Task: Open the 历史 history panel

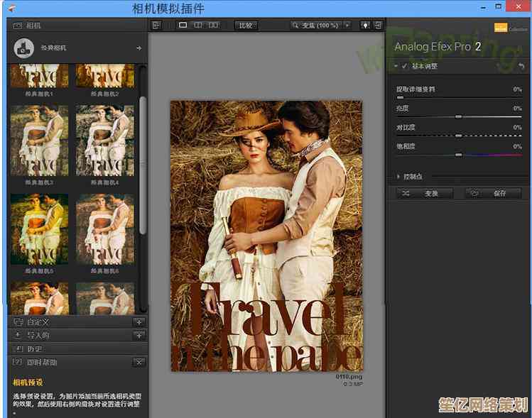Action: [35, 348]
